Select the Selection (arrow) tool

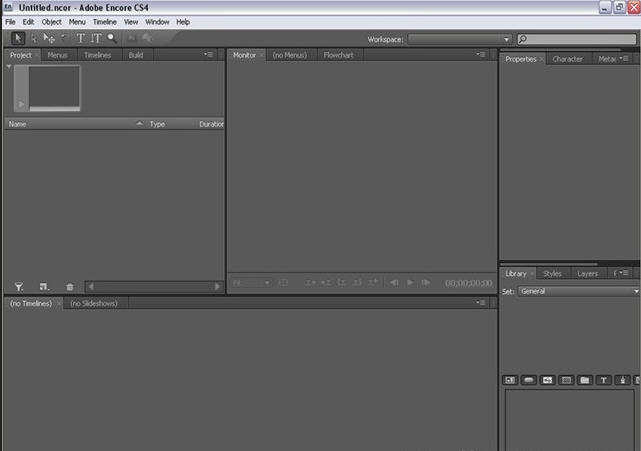pos(18,38)
